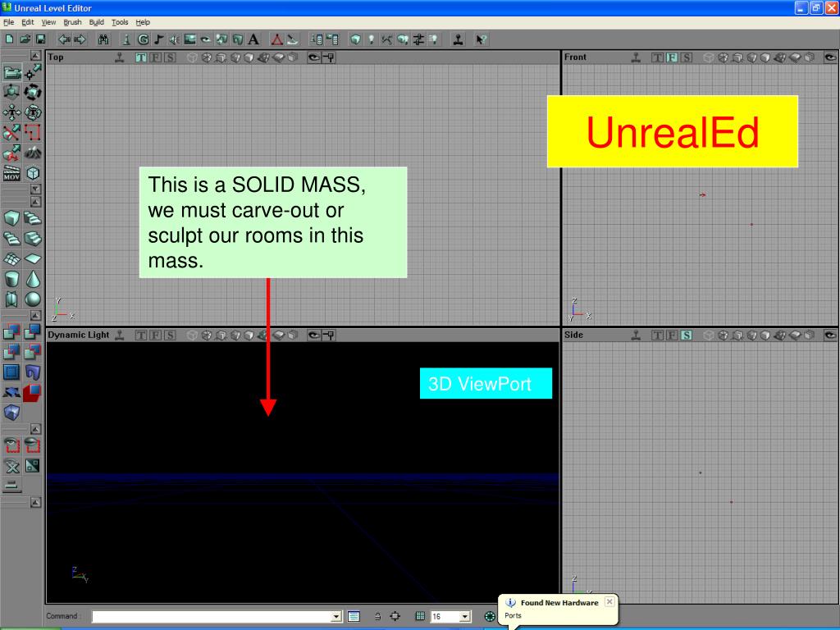Image resolution: width=840 pixels, height=630 pixels.
Task: Open the Edit menu
Action: tap(27, 22)
